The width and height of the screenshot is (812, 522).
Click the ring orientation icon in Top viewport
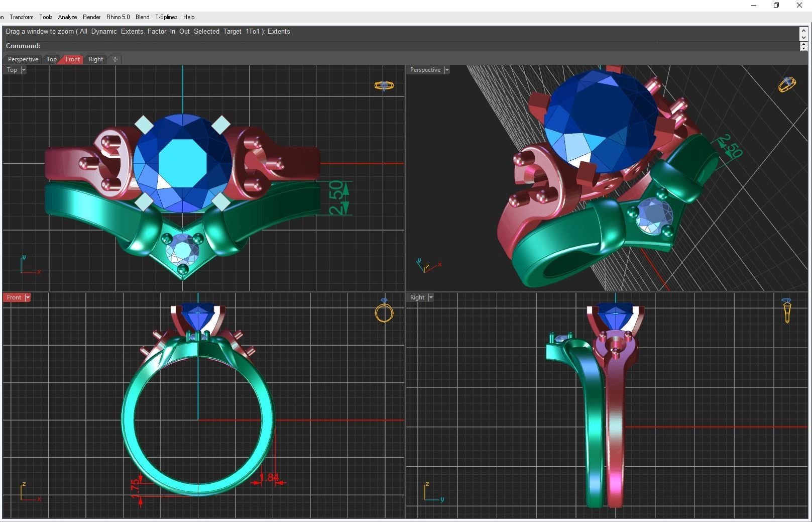[384, 86]
